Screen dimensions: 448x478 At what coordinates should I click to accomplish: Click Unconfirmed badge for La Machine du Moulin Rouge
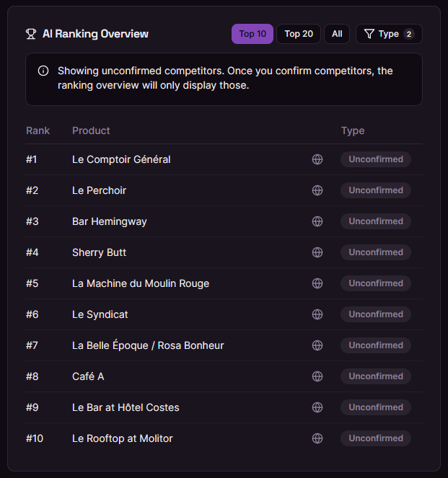[376, 283]
